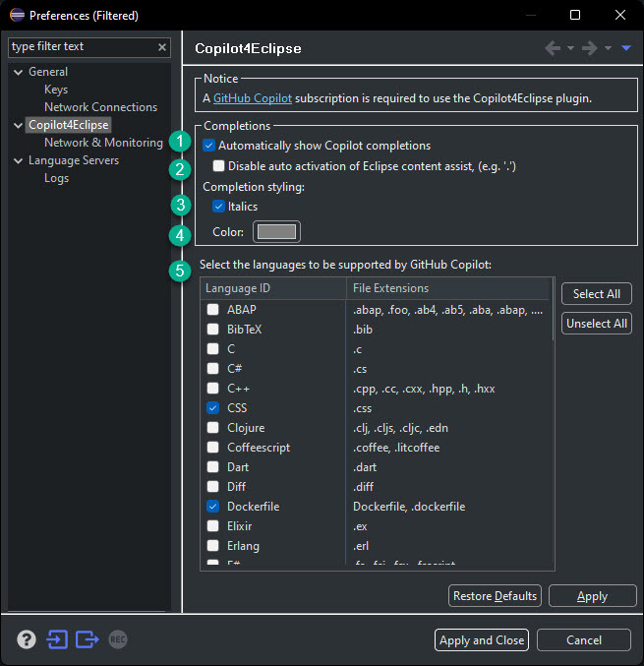Uncheck the Italics completion styling option
The image size is (644, 666).
tap(218, 207)
